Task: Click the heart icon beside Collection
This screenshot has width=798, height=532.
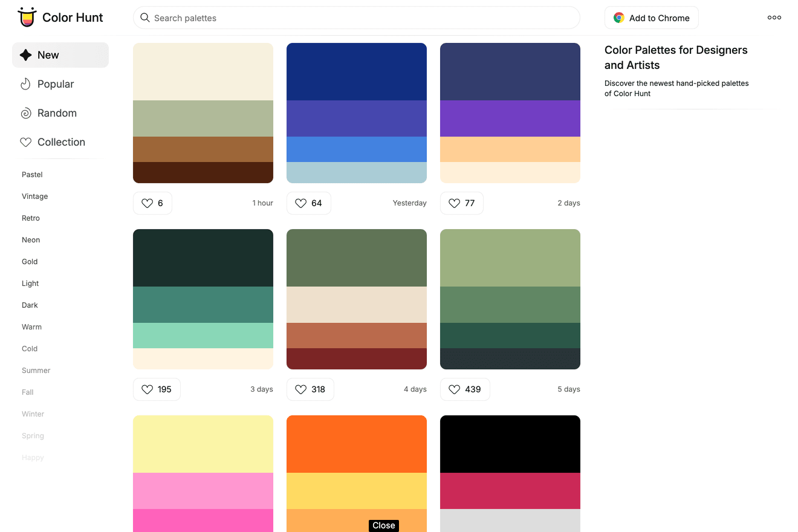Action: pos(25,142)
